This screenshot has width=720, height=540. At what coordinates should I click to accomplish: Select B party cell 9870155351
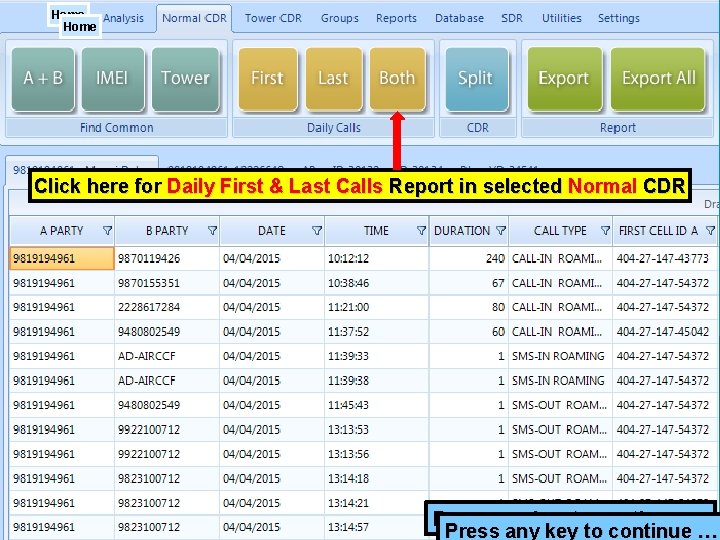(x=167, y=283)
